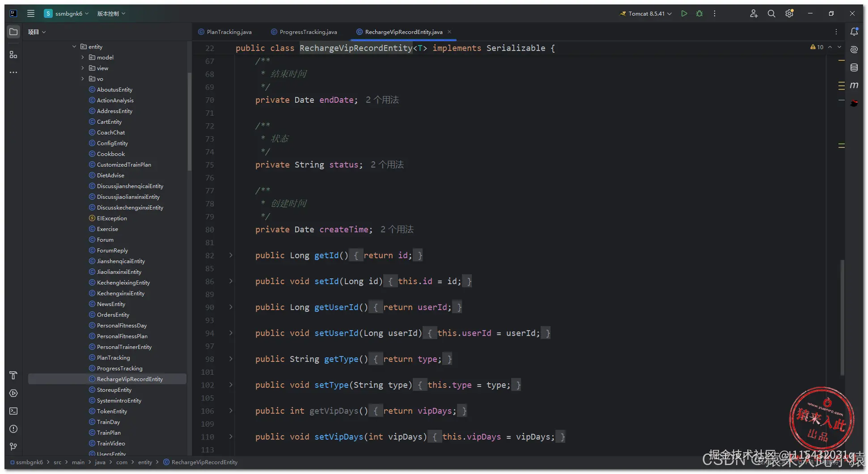Open IDE settings gear

point(789,13)
